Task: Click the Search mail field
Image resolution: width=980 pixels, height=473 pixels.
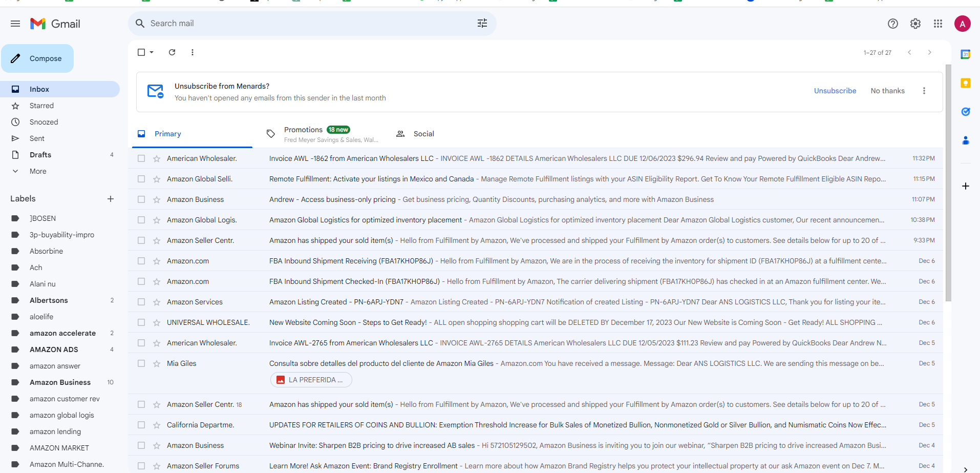Action: pos(312,24)
